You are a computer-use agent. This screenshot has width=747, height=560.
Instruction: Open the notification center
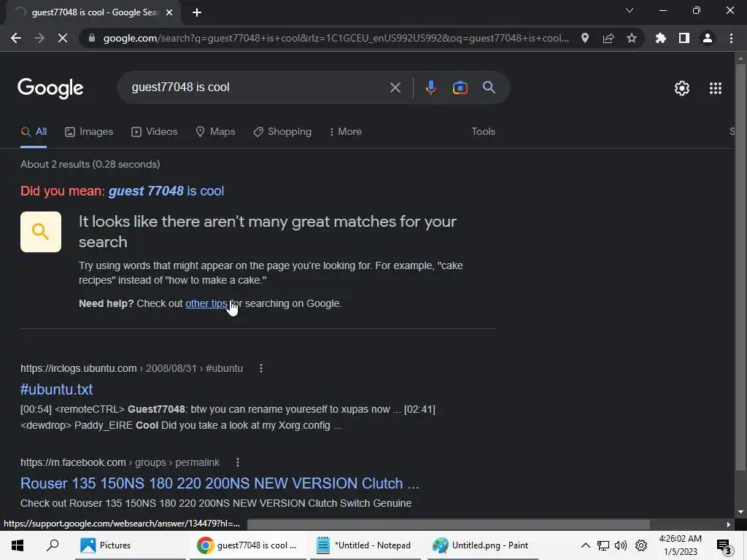click(724, 546)
